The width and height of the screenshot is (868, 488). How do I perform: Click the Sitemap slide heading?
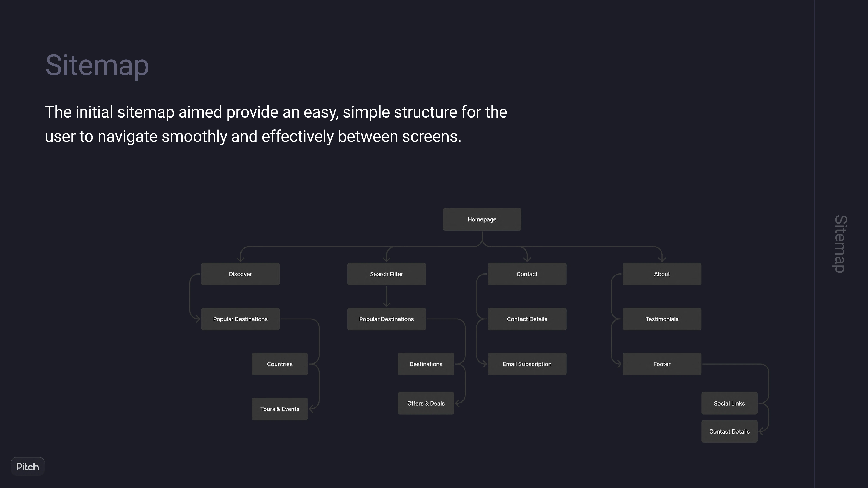(x=97, y=66)
